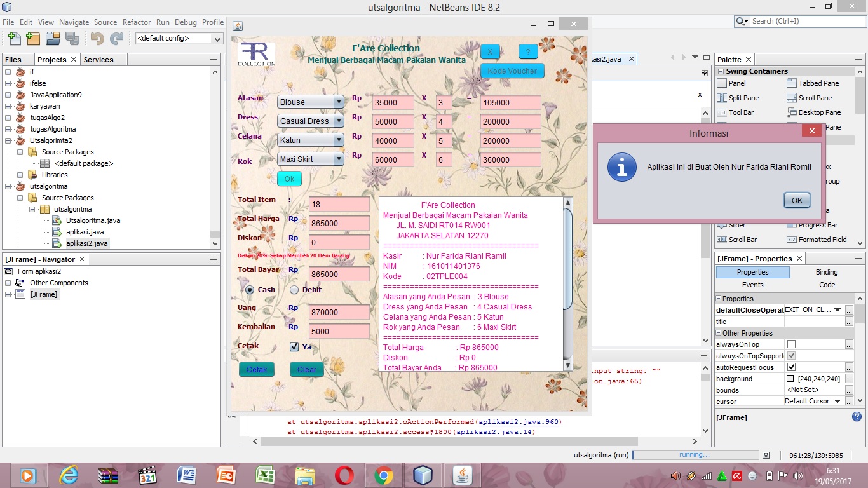Image resolution: width=868 pixels, height=488 pixels.
Task: Select the Slider component from the Palette
Action: 737,225
